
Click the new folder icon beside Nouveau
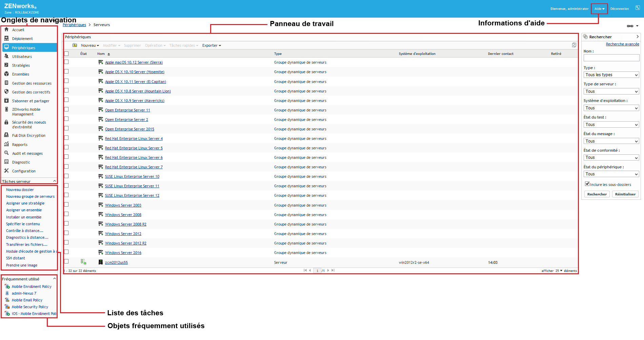(x=75, y=45)
